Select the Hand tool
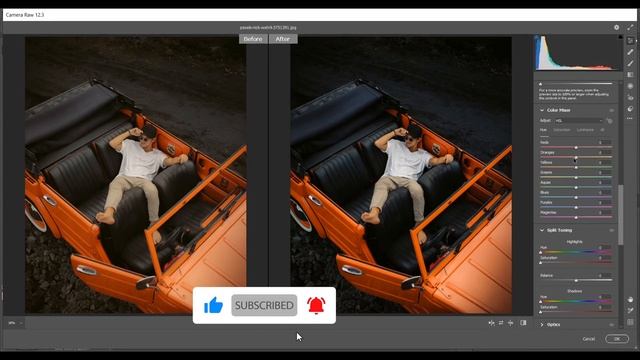This screenshot has width=640, height=360. pos(630,299)
